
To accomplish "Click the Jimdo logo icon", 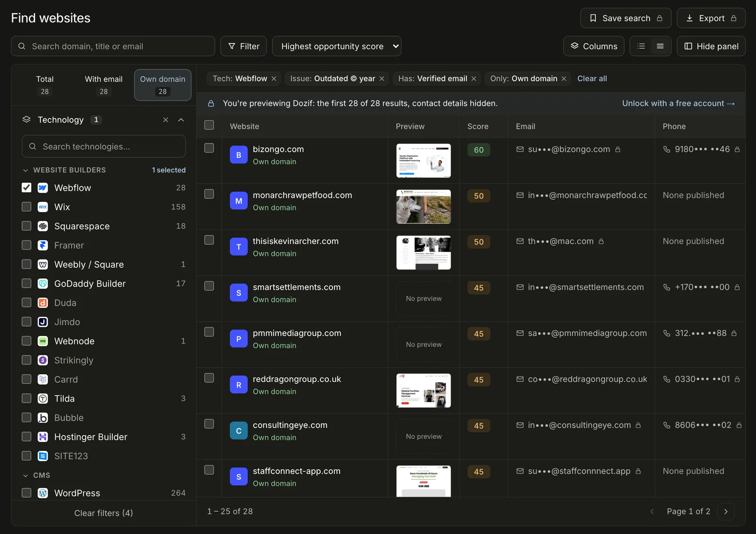I will [x=43, y=322].
